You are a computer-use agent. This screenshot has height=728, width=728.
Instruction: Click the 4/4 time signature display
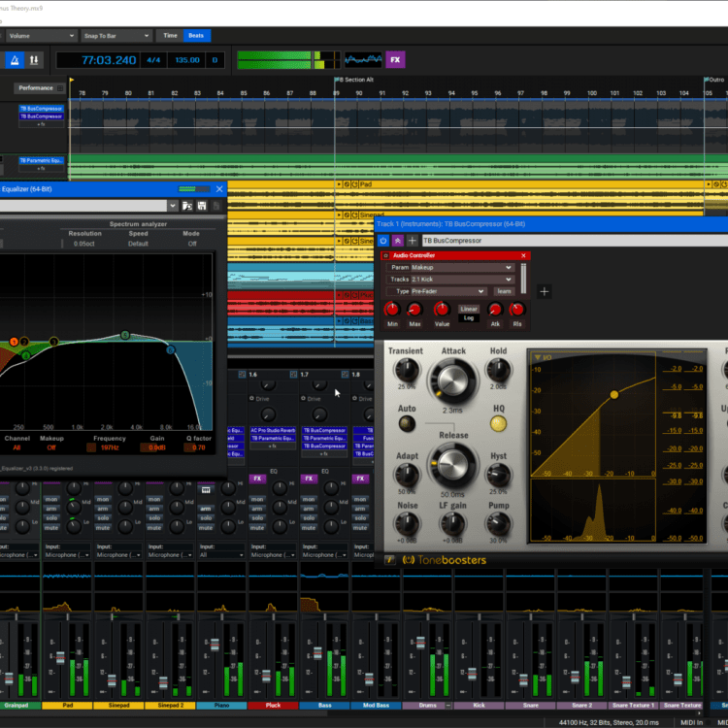153,60
